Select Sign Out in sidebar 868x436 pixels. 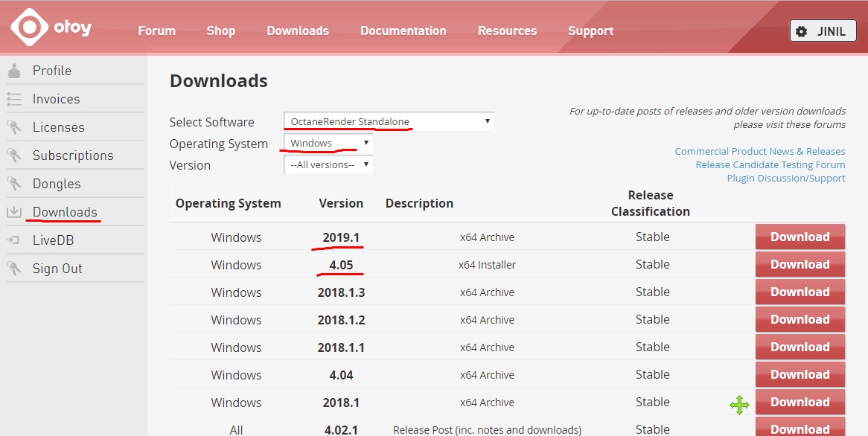(x=57, y=269)
